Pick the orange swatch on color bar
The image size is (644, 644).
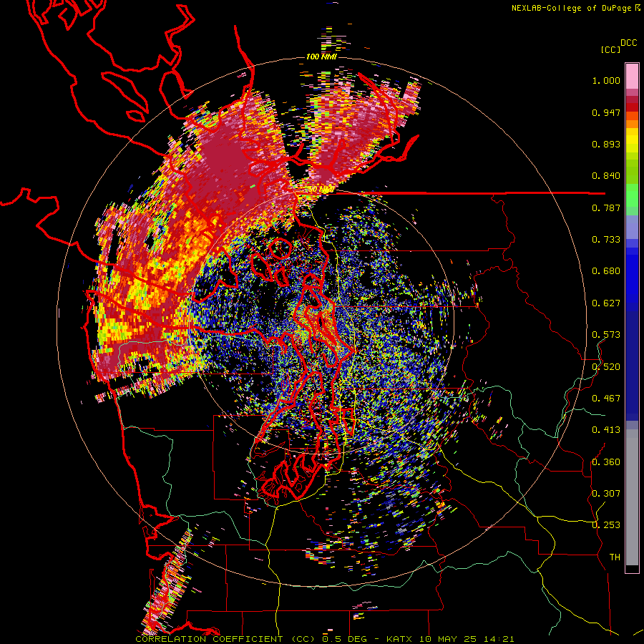pos(632,124)
